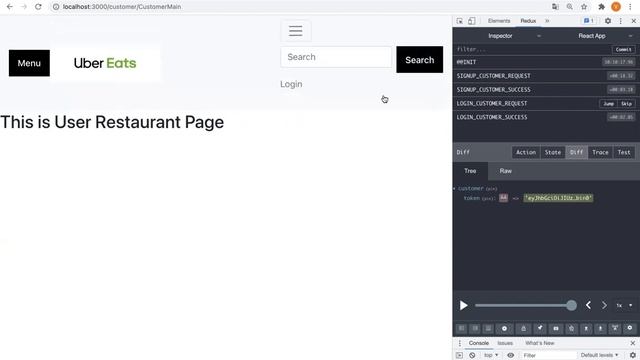Click the black Search button

tap(420, 60)
